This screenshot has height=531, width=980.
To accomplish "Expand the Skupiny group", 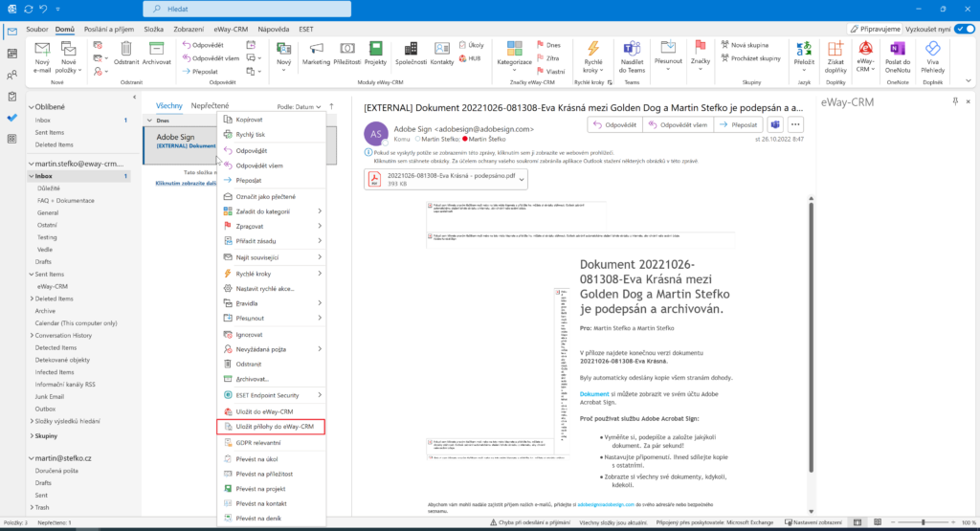I will coord(32,436).
